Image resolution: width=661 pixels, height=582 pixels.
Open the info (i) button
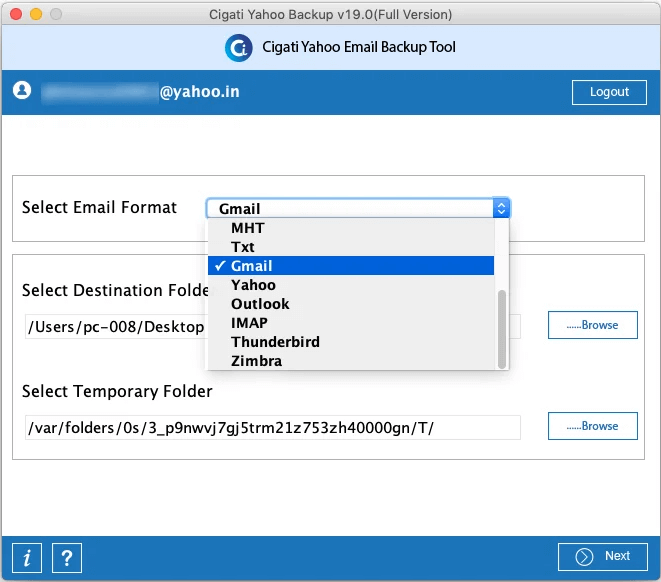pyautogui.click(x=27, y=558)
